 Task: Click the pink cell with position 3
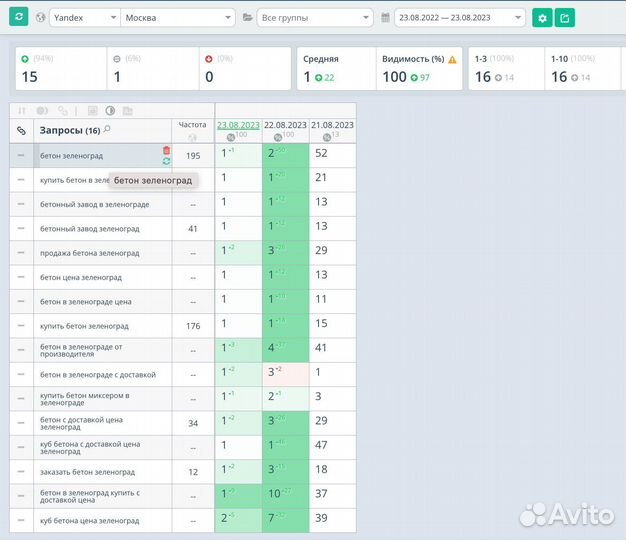point(285,374)
